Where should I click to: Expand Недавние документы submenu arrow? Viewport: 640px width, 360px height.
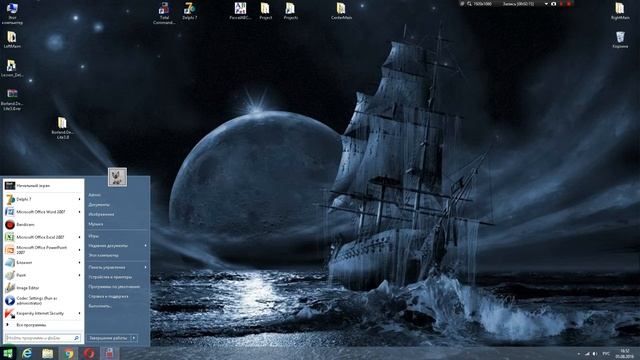(x=146, y=246)
